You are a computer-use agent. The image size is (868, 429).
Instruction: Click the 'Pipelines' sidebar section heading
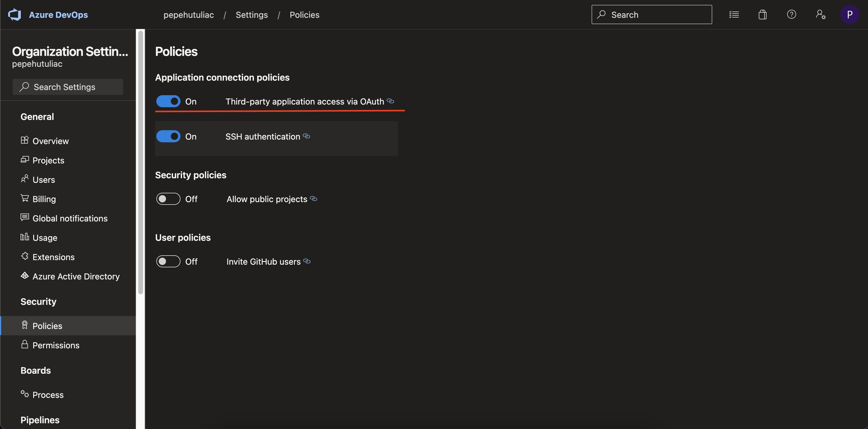tap(40, 420)
